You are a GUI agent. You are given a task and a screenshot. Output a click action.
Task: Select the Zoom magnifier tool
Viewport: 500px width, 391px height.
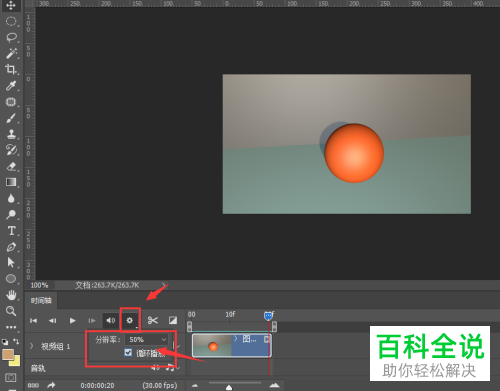(x=11, y=311)
